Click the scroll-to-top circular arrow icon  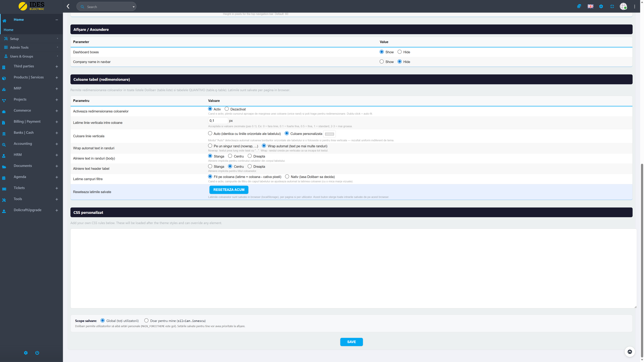tap(630, 351)
